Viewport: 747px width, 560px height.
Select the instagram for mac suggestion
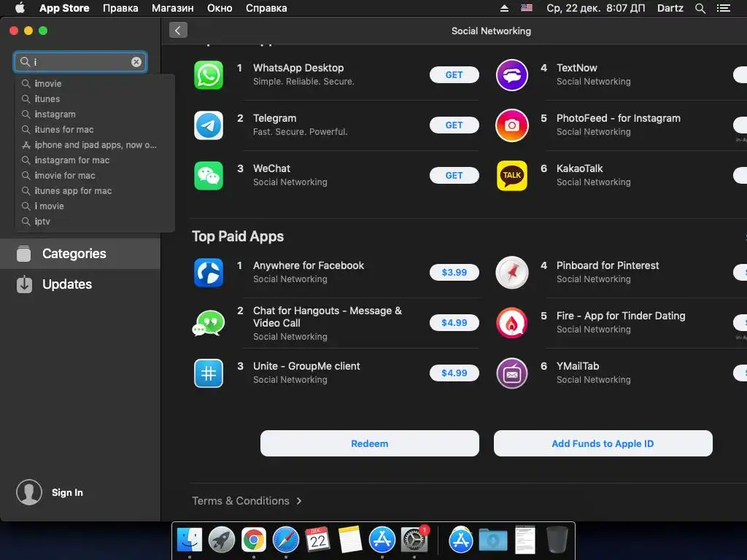[95, 160]
